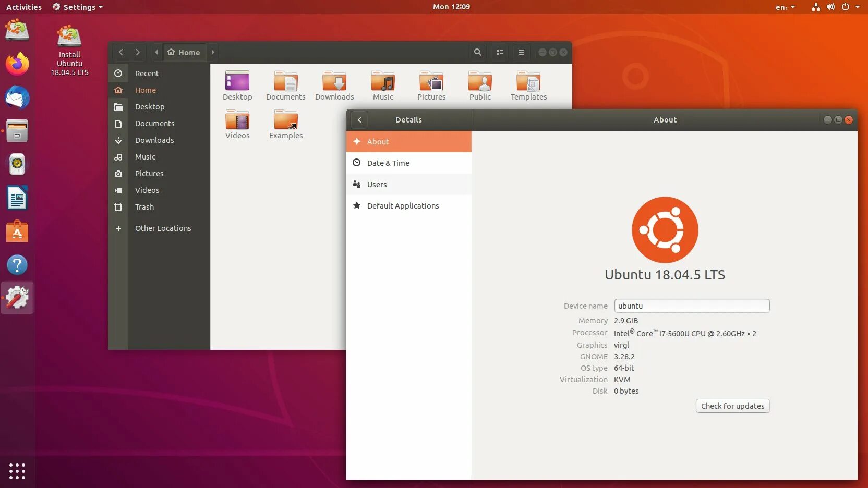This screenshot has height=488, width=868.
Task: Open Ubuntu Software from the dock
Action: click(x=17, y=231)
